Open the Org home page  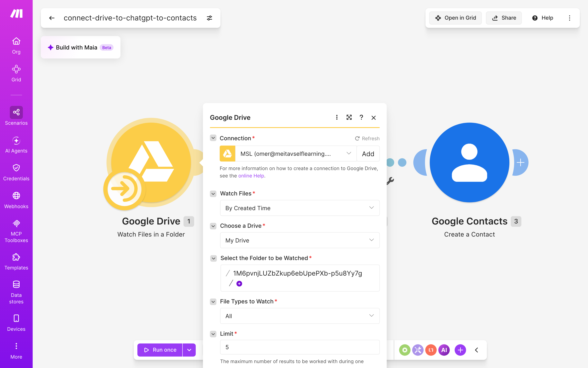tap(16, 46)
